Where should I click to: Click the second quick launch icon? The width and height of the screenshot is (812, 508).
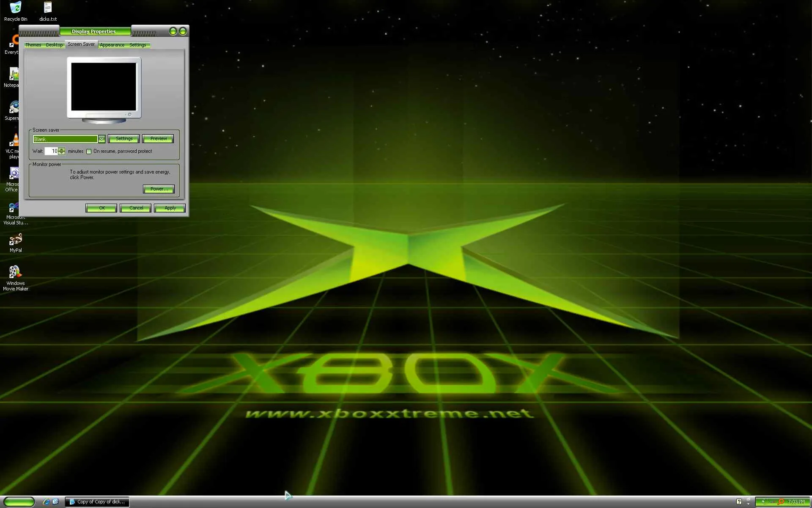point(55,502)
